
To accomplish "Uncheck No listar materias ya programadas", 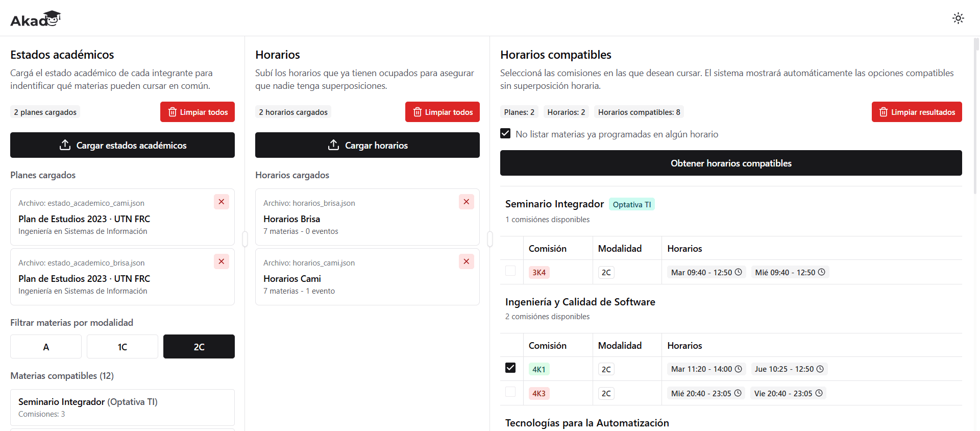I will pyautogui.click(x=505, y=133).
